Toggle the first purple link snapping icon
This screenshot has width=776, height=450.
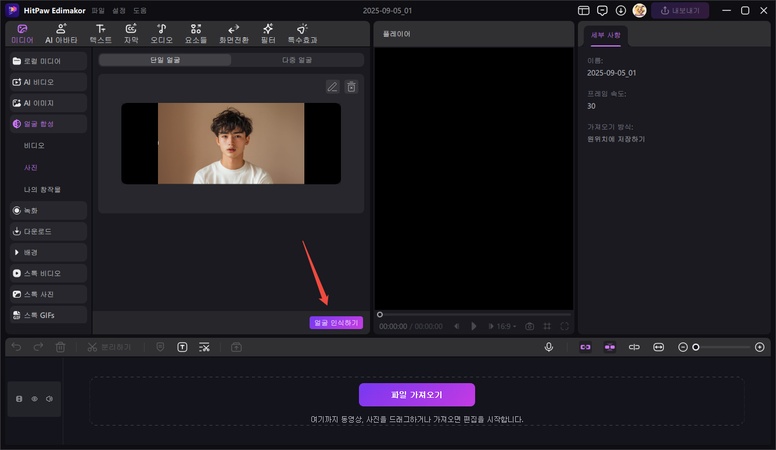pos(585,347)
